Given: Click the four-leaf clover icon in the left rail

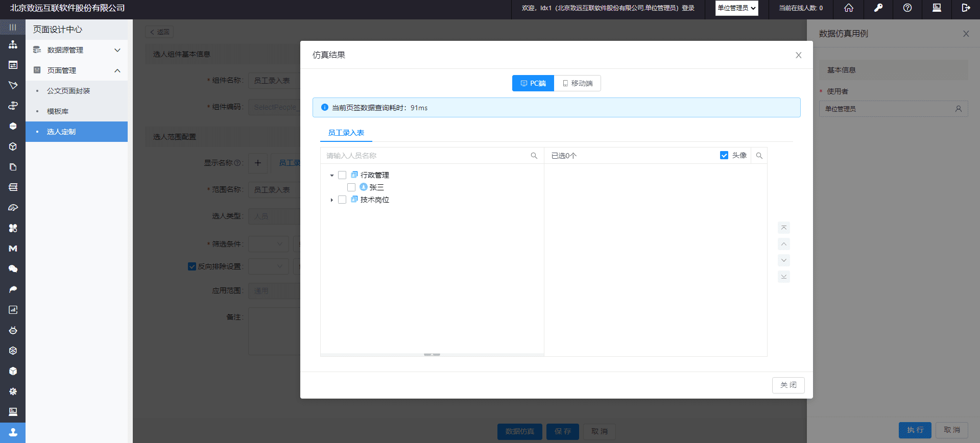Looking at the screenshot, I should coord(13,228).
